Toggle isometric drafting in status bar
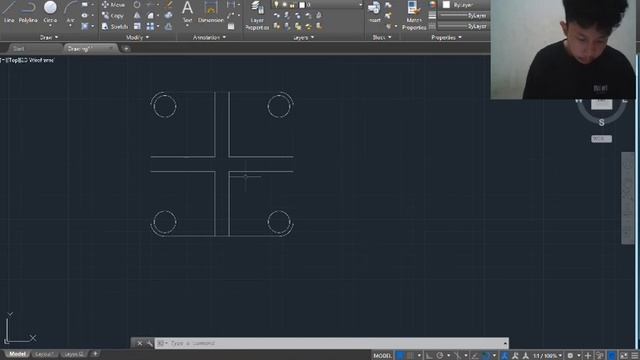The height and width of the screenshot is (360, 640). point(457,356)
